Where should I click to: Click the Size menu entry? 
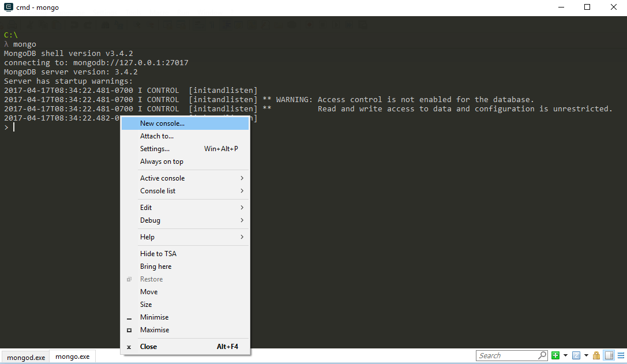185,305
